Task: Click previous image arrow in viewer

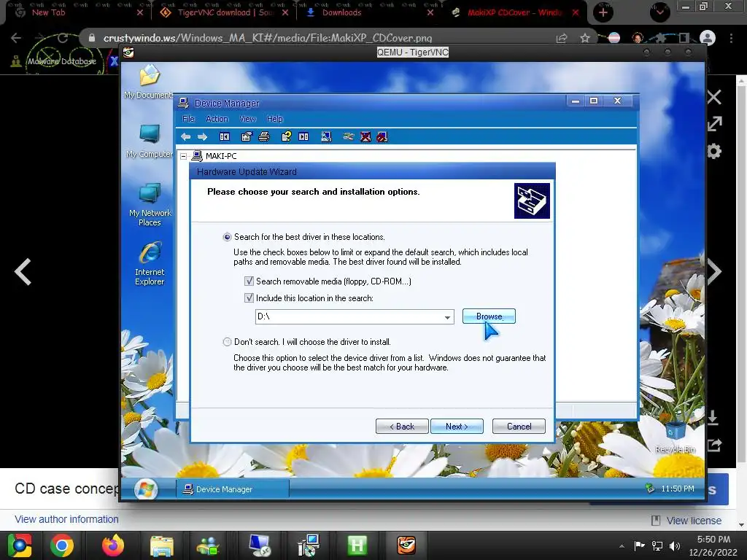Action: (x=23, y=272)
